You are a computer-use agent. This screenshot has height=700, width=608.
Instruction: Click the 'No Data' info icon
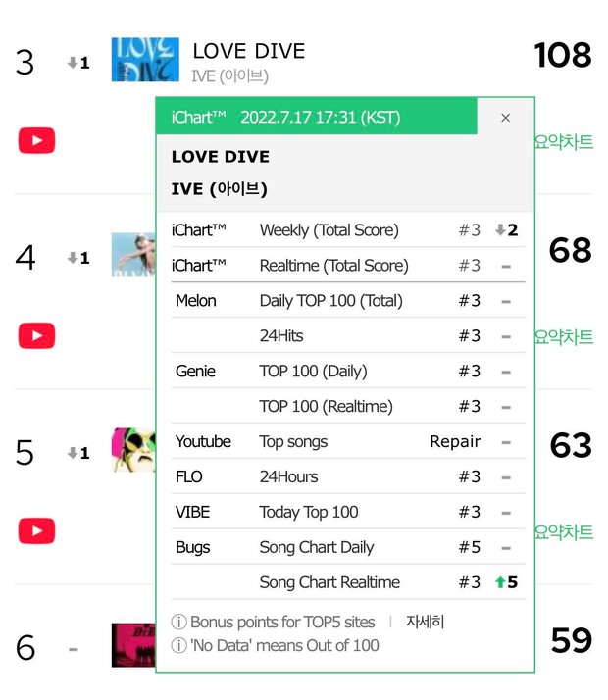coord(179,645)
